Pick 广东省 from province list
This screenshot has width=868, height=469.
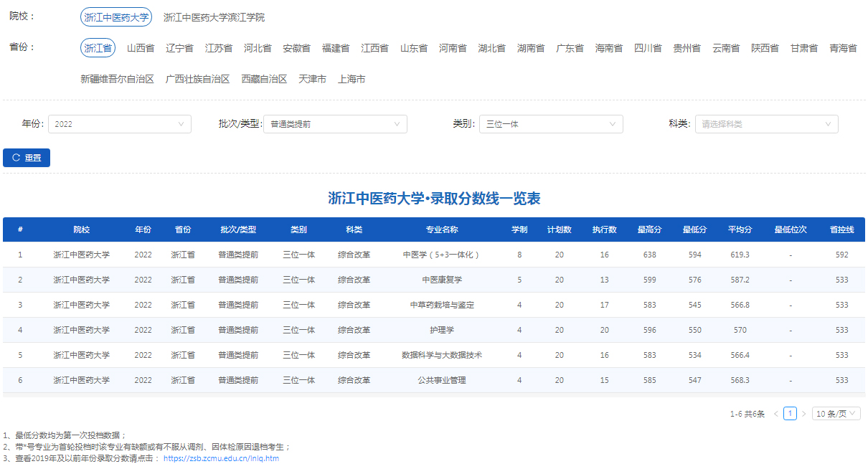[570, 48]
